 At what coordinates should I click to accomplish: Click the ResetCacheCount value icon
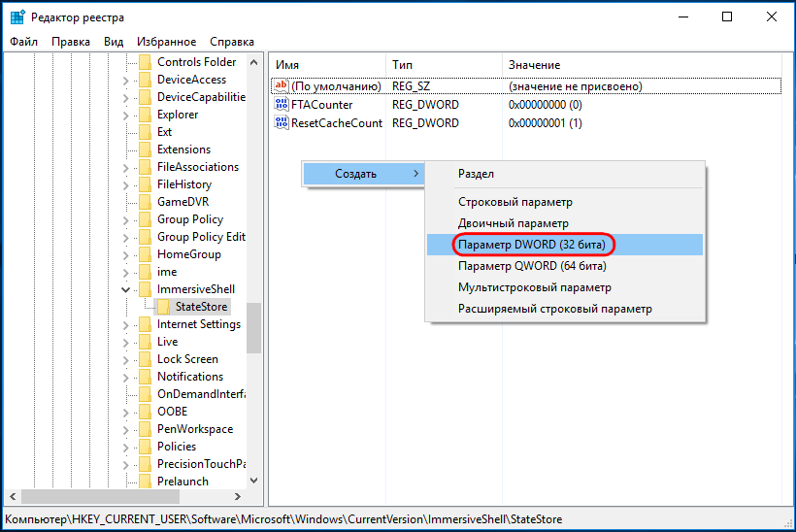tap(282, 123)
